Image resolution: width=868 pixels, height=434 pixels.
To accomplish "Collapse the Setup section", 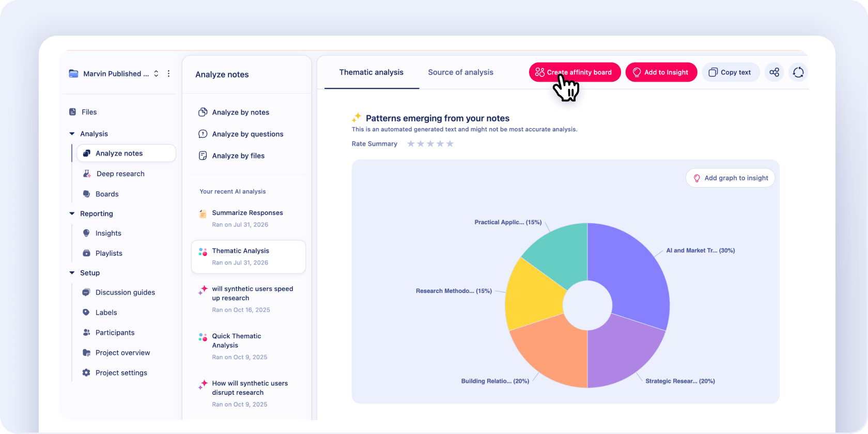I will tap(72, 273).
